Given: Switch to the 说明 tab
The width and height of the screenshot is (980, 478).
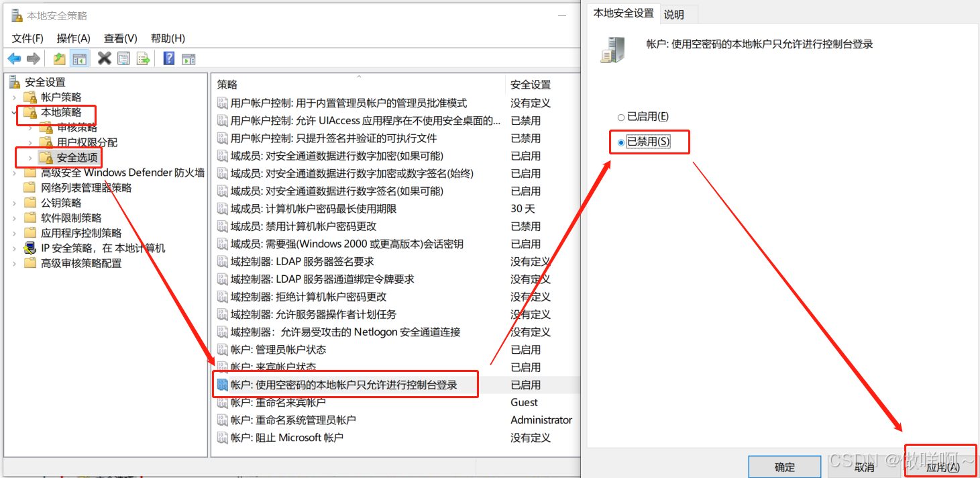Looking at the screenshot, I should pos(674,14).
